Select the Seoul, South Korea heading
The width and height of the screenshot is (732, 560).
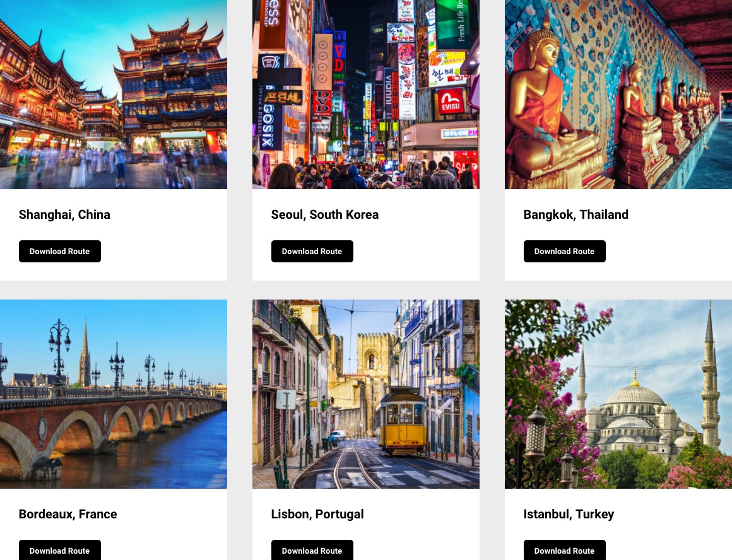325,214
